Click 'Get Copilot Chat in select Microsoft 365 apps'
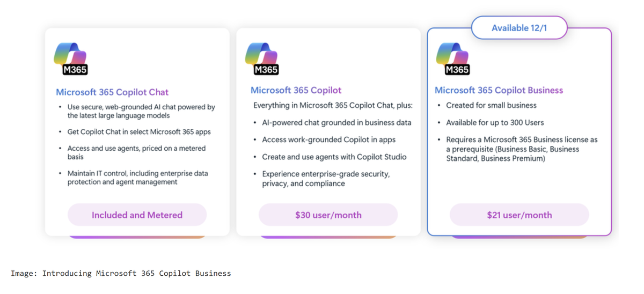 pos(138,132)
